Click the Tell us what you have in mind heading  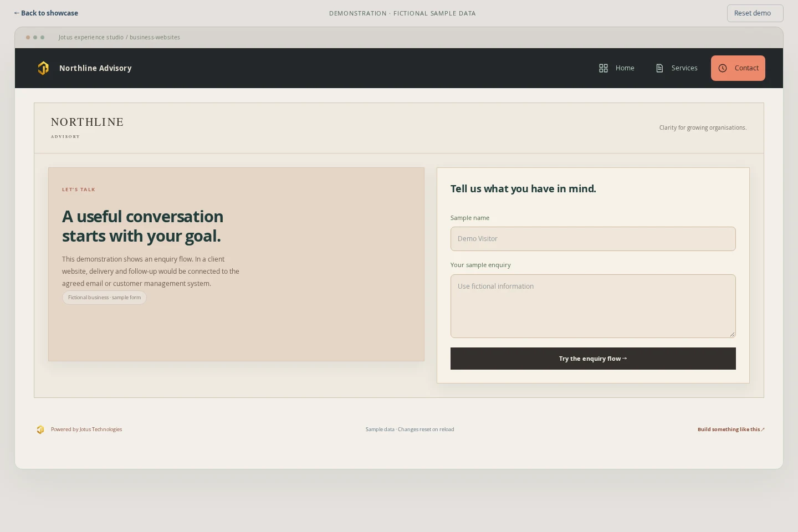coord(523,189)
